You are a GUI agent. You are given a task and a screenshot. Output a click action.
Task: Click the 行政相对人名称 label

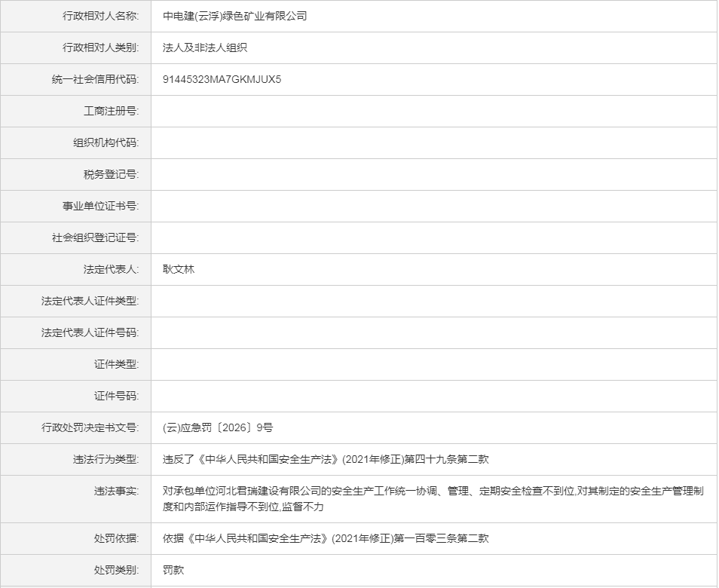(x=100, y=16)
